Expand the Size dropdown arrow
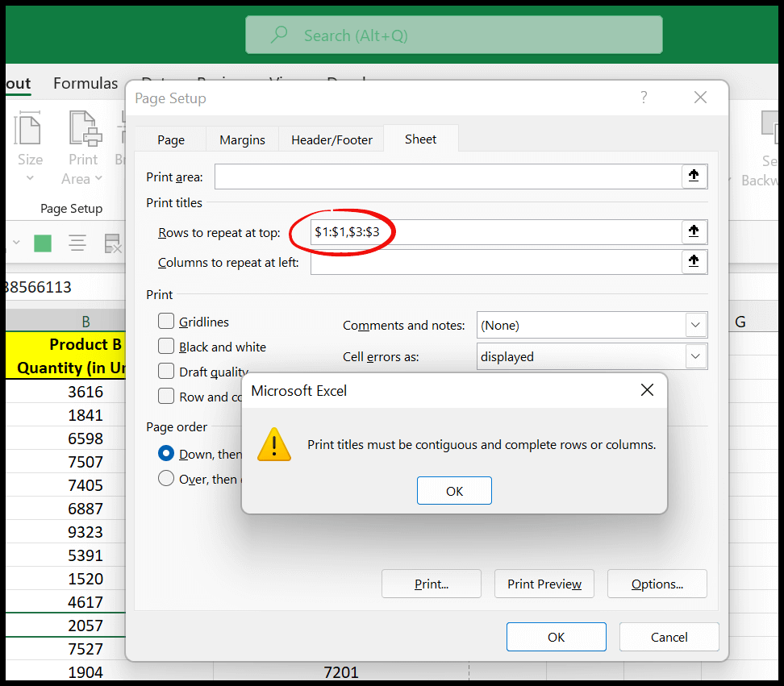The width and height of the screenshot is (784, 686). point(30,178)
